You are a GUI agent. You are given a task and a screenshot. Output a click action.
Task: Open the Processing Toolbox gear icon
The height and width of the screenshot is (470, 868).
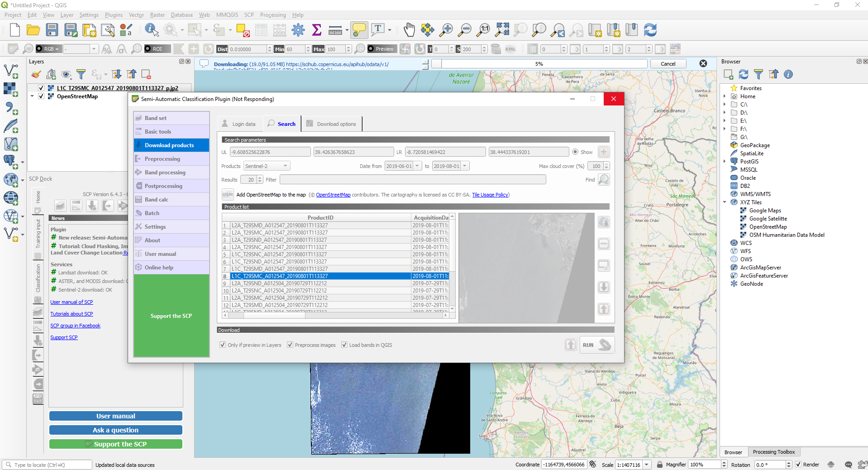tap(298, 30)
